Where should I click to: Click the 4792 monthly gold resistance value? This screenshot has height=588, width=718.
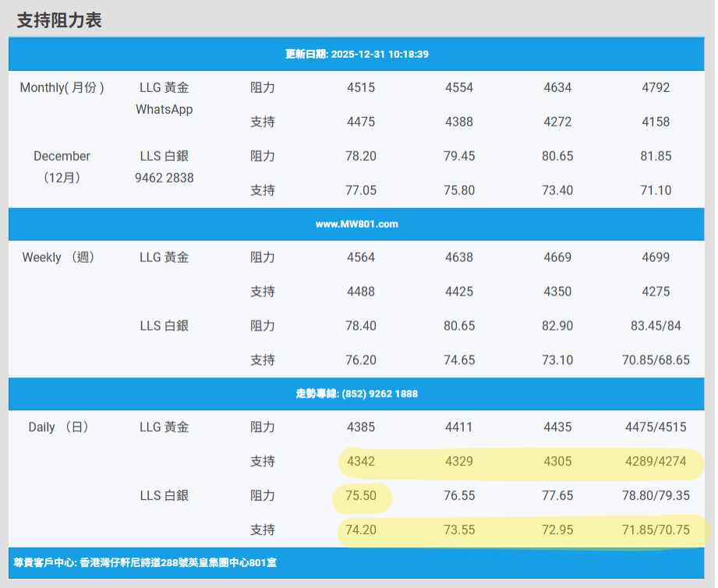pos(656,88)
